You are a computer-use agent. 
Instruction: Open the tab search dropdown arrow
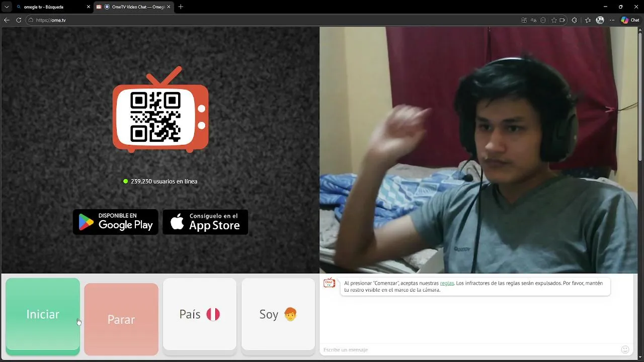[7, 7]
